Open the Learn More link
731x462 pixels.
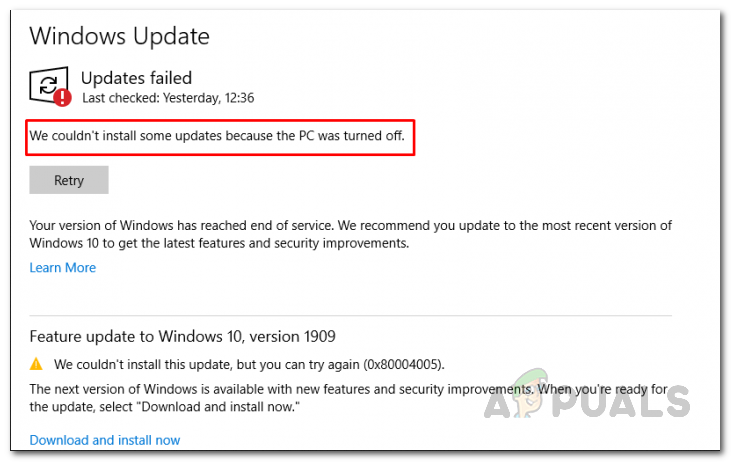[x=63, y=267]
